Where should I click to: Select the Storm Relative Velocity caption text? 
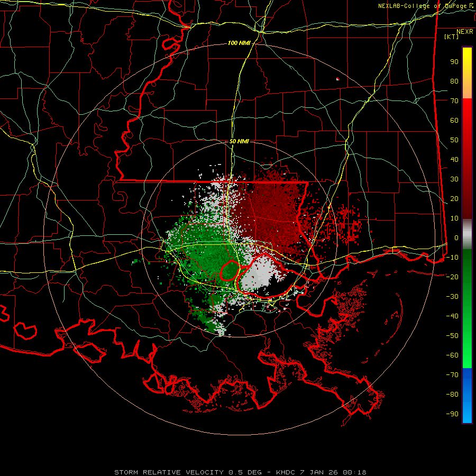241,472
